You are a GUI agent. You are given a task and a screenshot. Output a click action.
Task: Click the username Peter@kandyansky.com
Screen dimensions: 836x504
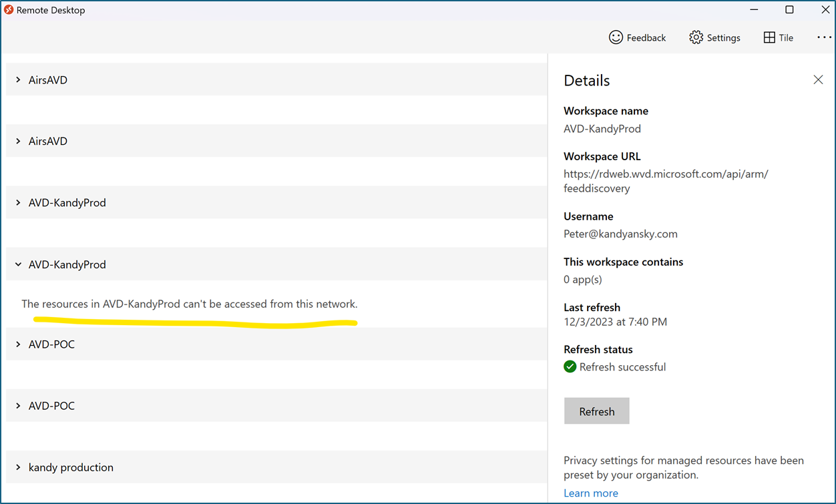click(620, 234)
